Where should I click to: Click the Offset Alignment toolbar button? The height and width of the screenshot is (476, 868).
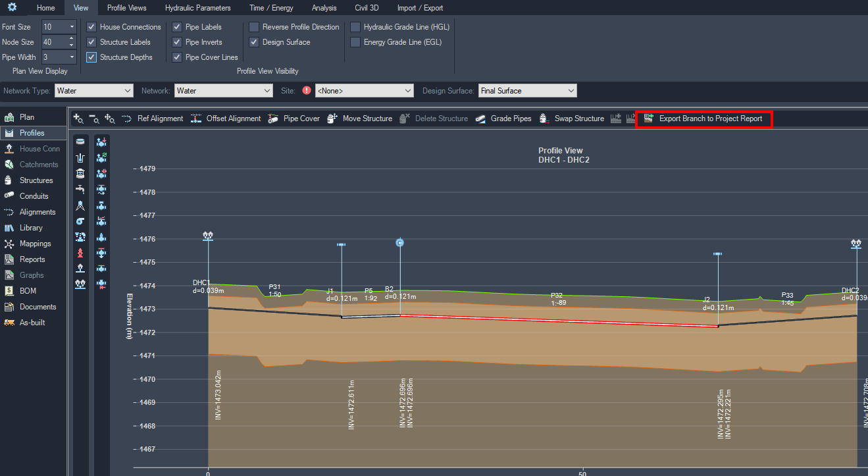(x=226, y=119)
